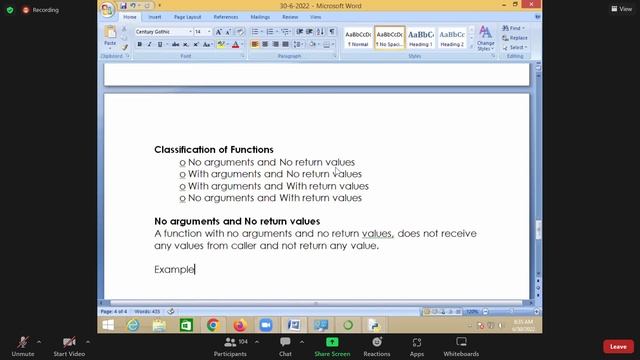
Task: Apply the Normal style
Action: tap(358, 38)
